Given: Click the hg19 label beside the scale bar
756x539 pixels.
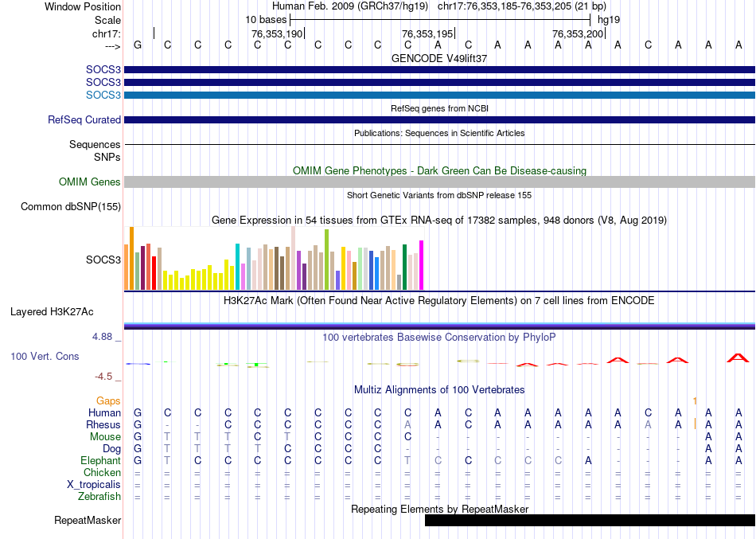Looking at the screenshot, I should click(609, 20).
